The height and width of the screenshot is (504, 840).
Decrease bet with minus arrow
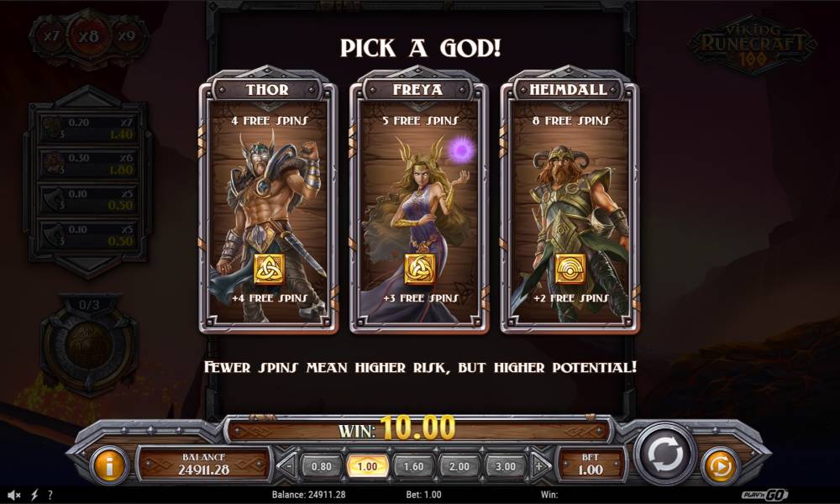point(288,466)
